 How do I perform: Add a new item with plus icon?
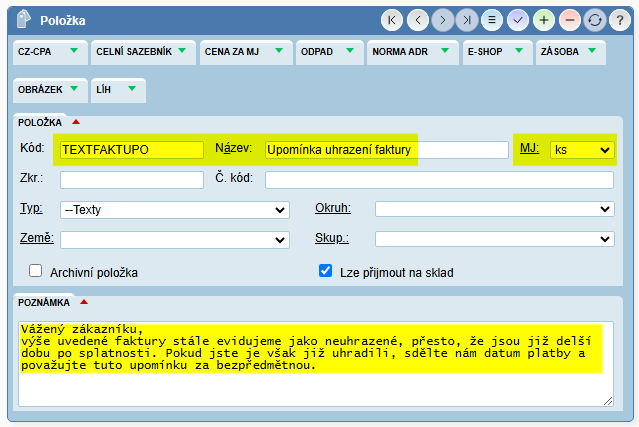(x=543, y=19)
